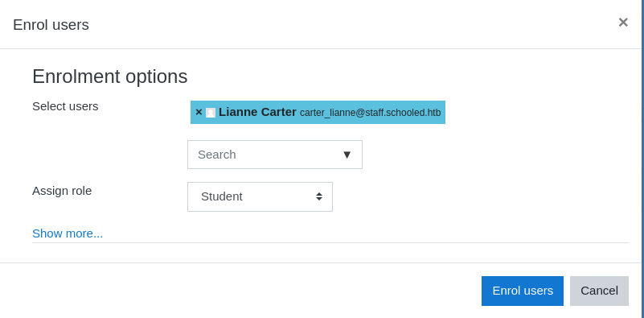Expand the Show more... options
Image resolution: width=644 pixels, height=318 pixels.
[x=68, y=233]
